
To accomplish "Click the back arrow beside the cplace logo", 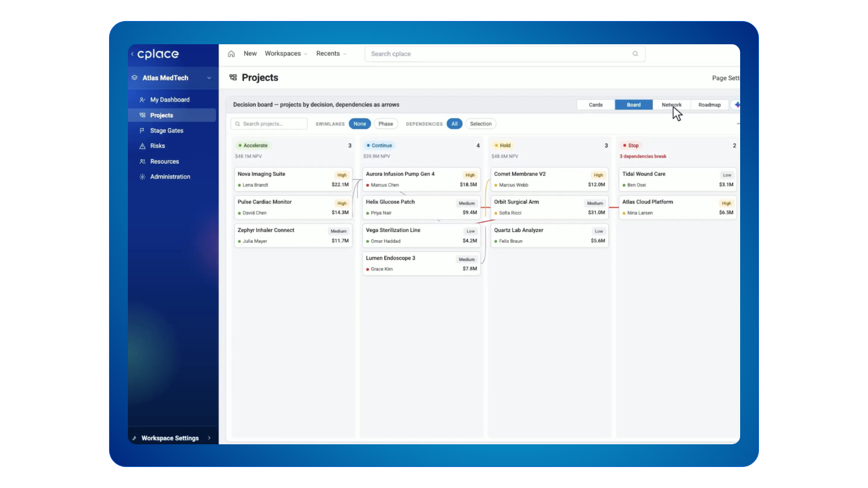I will coord(132,54).
